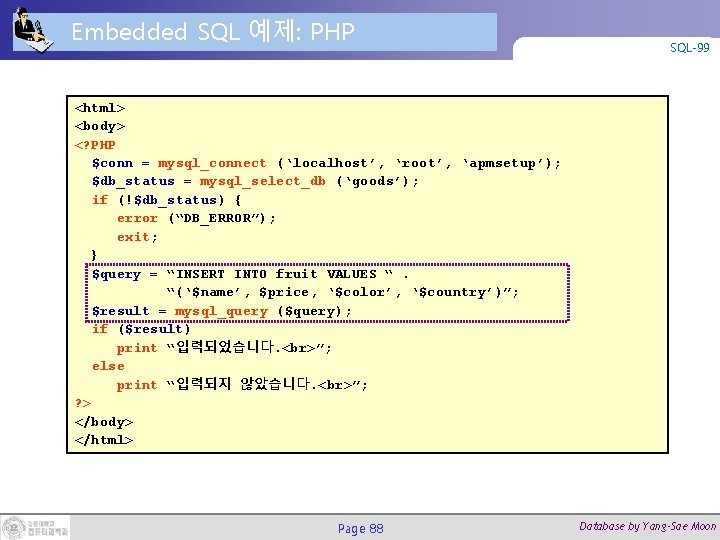Click the '</body>' closing tag
The height and width of the screenshot is (540, 720).
104,422
